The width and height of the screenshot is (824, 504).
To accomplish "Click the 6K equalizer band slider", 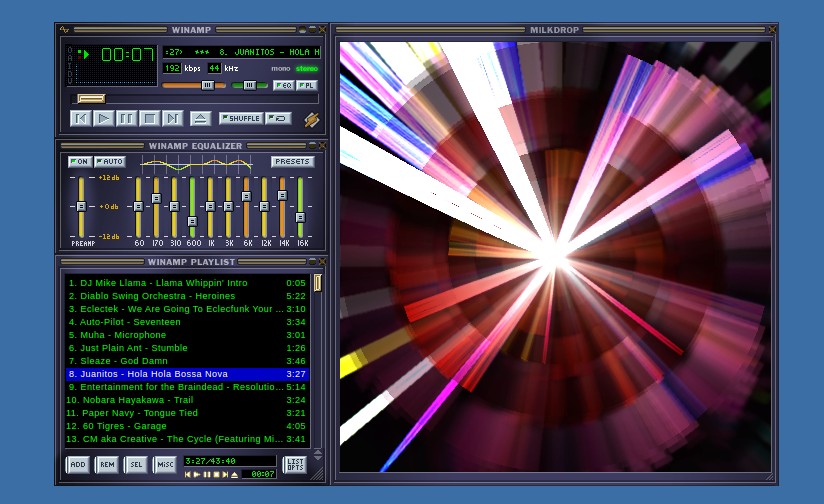I will pyautogui.click(x=246, y=207).
